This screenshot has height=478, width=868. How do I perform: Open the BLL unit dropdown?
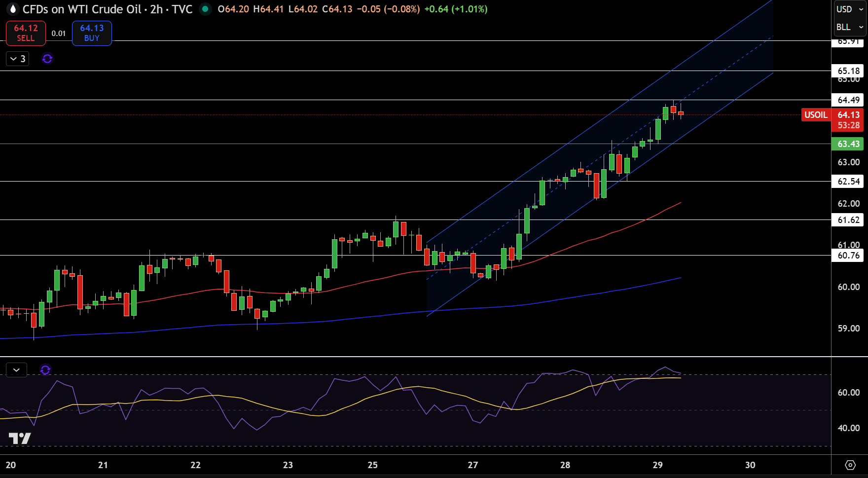click(850, 27)
